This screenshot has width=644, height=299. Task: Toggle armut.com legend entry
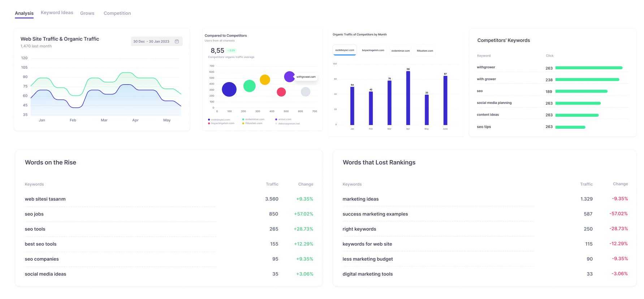(283, 119)
